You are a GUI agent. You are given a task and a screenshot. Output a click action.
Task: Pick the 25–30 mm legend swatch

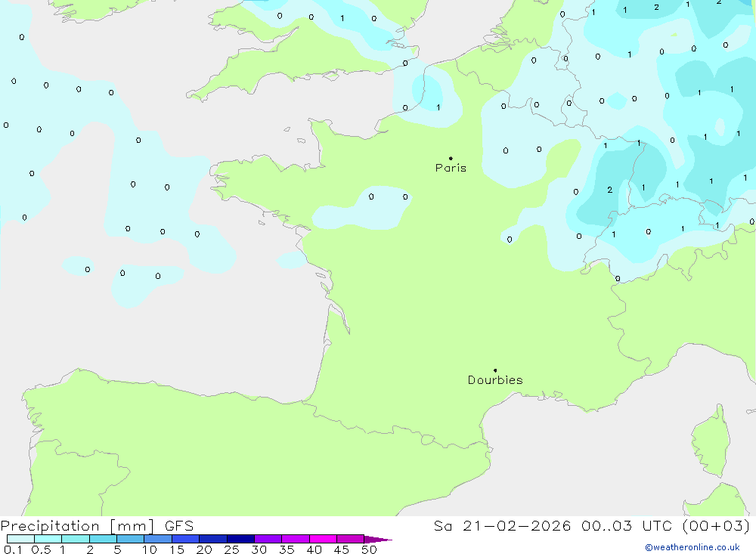click(x=240, y=539)
